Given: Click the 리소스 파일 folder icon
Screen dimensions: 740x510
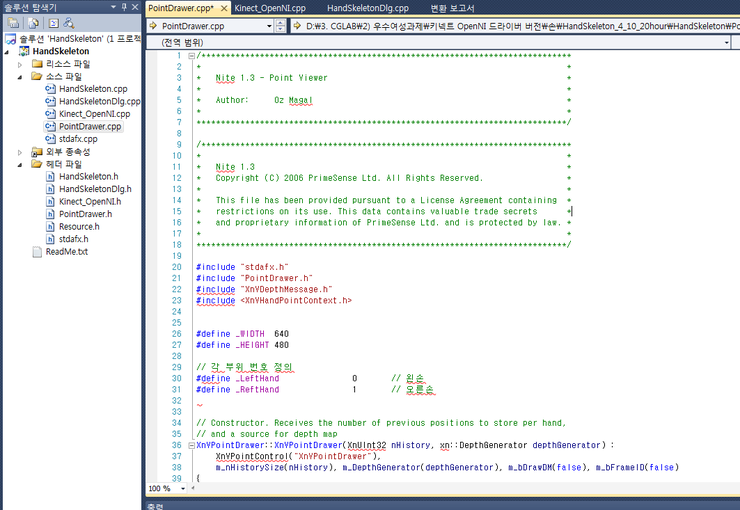Looking at the screenshot, I should point(37,64).
